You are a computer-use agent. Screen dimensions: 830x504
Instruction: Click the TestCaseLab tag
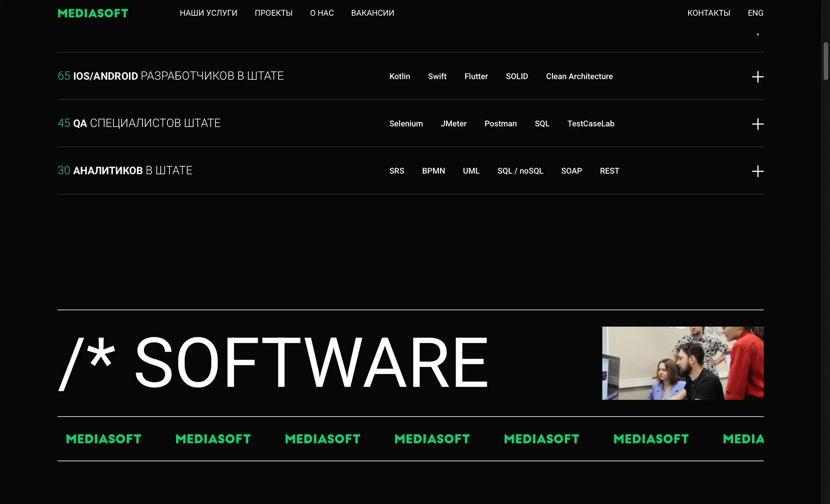click(x=590, y=124)
